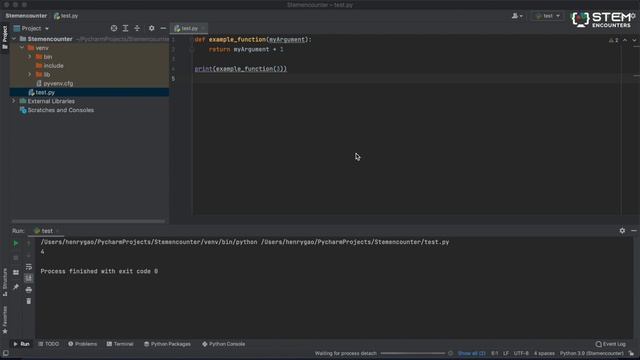
Task: Open Python Packages tool window
Action: pos(167,344)
